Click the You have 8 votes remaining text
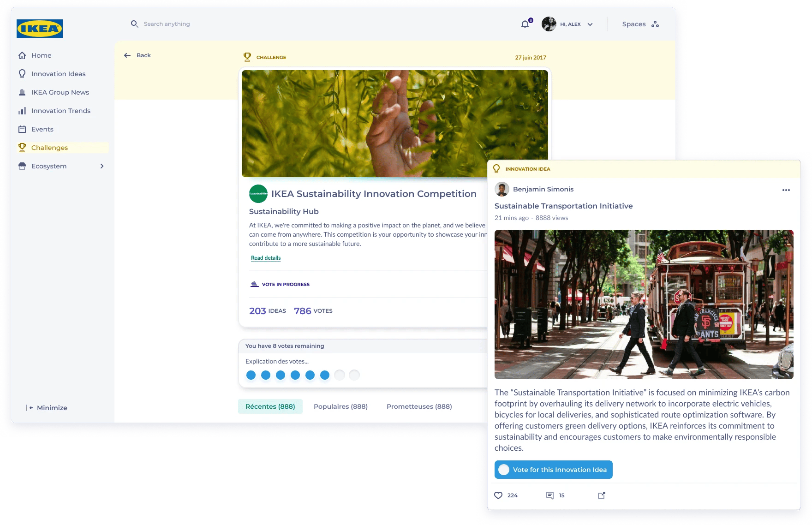Image resolution: width=812 pixels, height=525 pixels. 285,346
